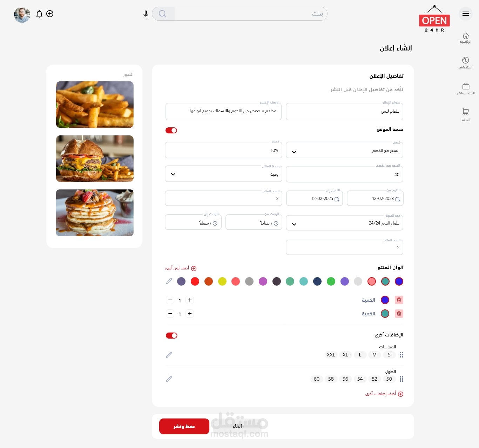479x448 pixels.
Task: Click the burger image thumbnail
Action: pyautogui.click(x=95, y=159)
